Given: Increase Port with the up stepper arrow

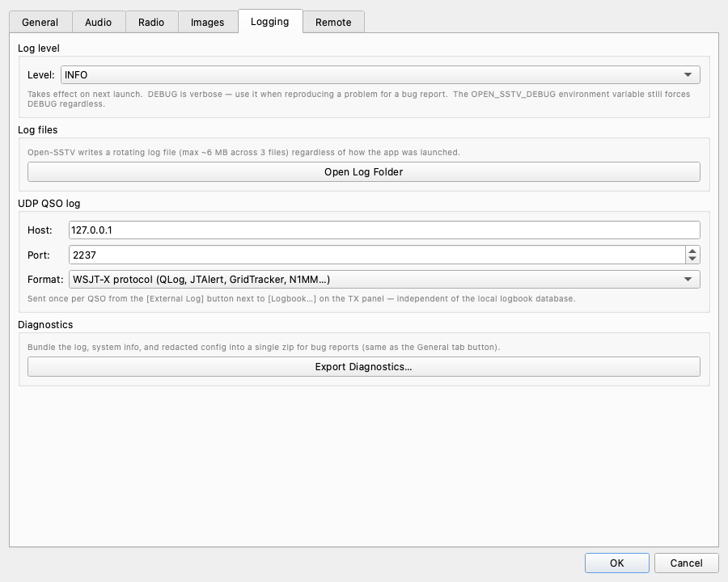Looking at the screenshot, I should point(692,251).
